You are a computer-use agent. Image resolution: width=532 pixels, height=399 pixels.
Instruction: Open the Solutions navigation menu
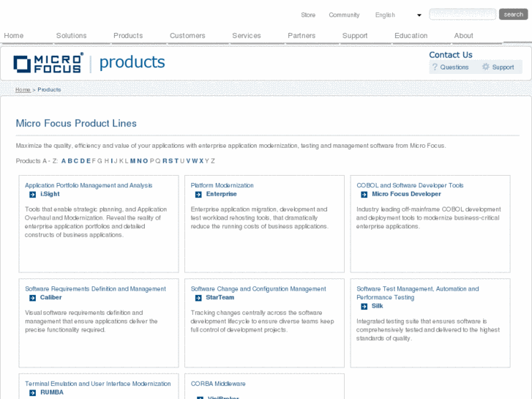pos(71,36)
